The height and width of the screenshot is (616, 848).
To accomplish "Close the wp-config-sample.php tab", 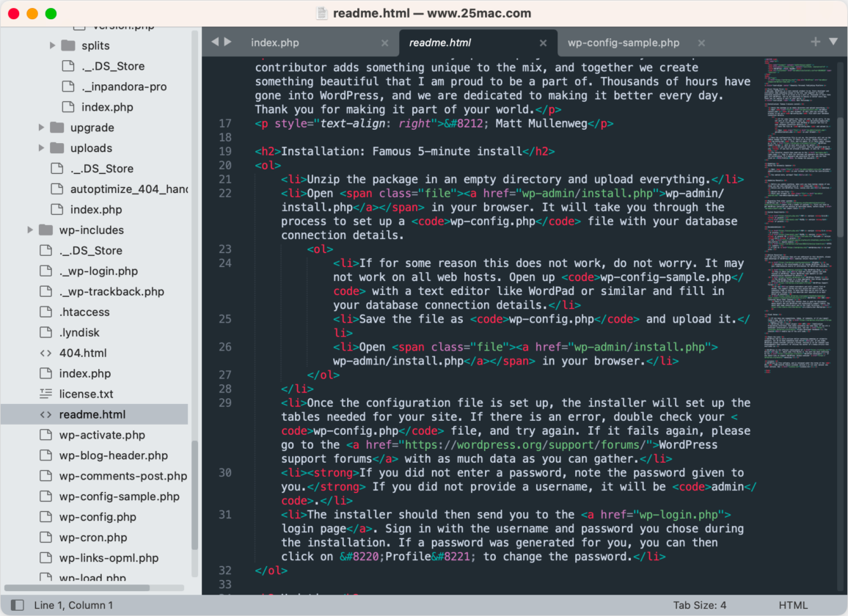I will 701,43.
